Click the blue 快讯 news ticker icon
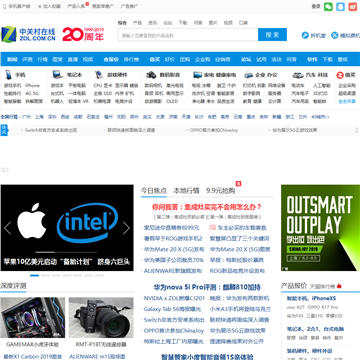The width and height of the screenshot is (360, 360). [4, 130]
